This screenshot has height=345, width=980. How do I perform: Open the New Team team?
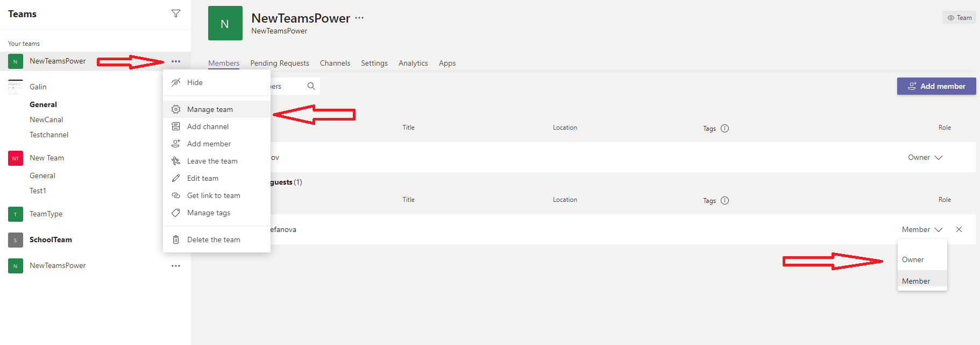[47, 158]
